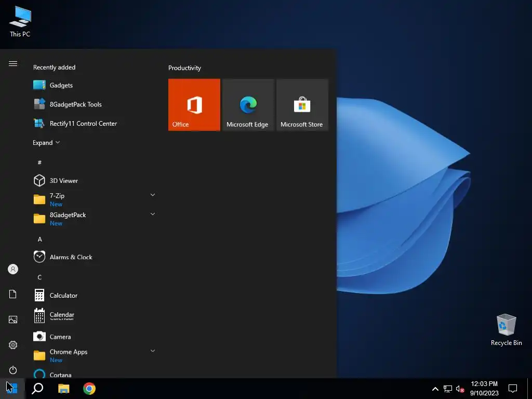532x399 pixels.
Task: Open the Microsoft Store tile
Action: pos(302,104)
